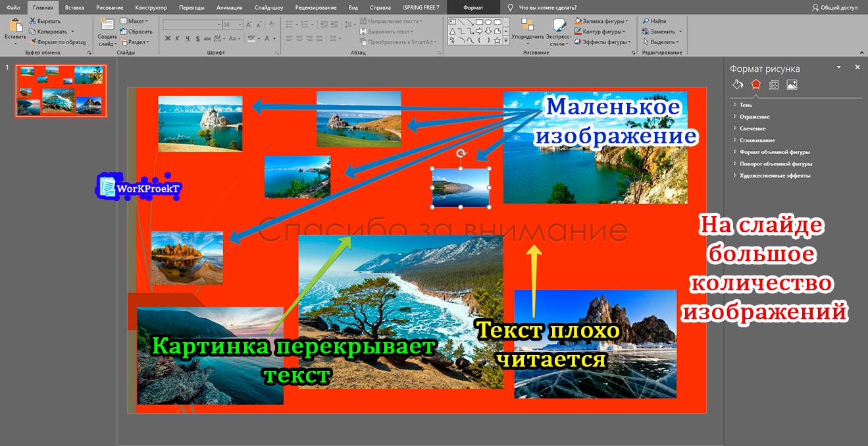Screen dimensions: 868x446
Task: Switch to the Анимация tab
Action: click(229, 7)
